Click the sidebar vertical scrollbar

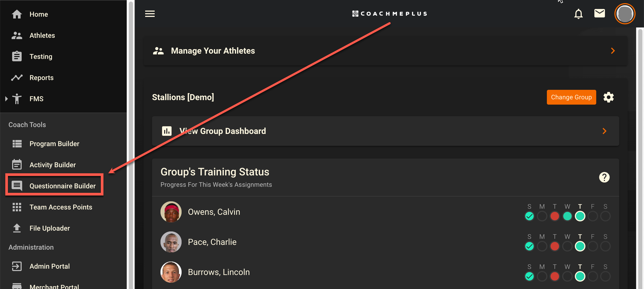[131, 144]
